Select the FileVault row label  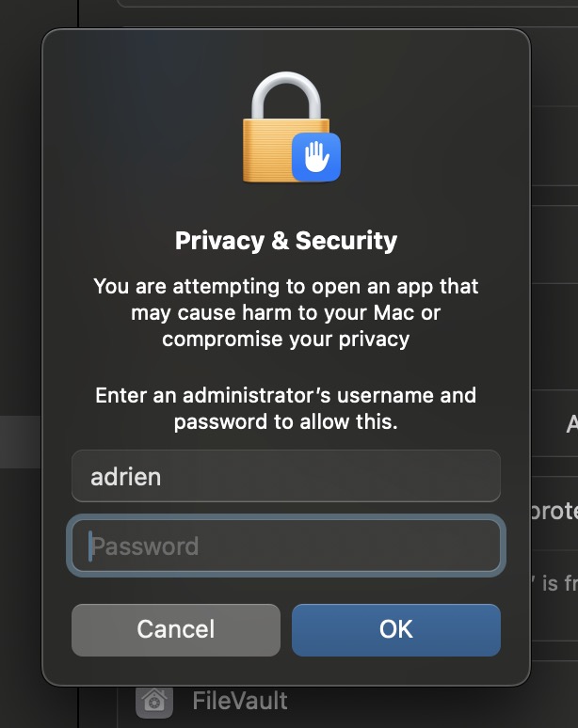(x=240, y=701)
